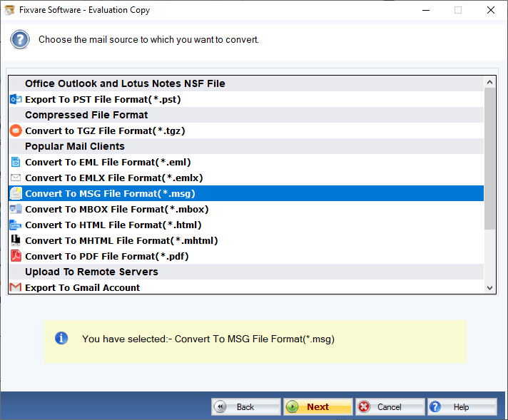Image resolution: width=508 pixels, height=420 pixels.
Task: Proceed with the Next button
Action: pyautogui.click(x=318, y=406)
